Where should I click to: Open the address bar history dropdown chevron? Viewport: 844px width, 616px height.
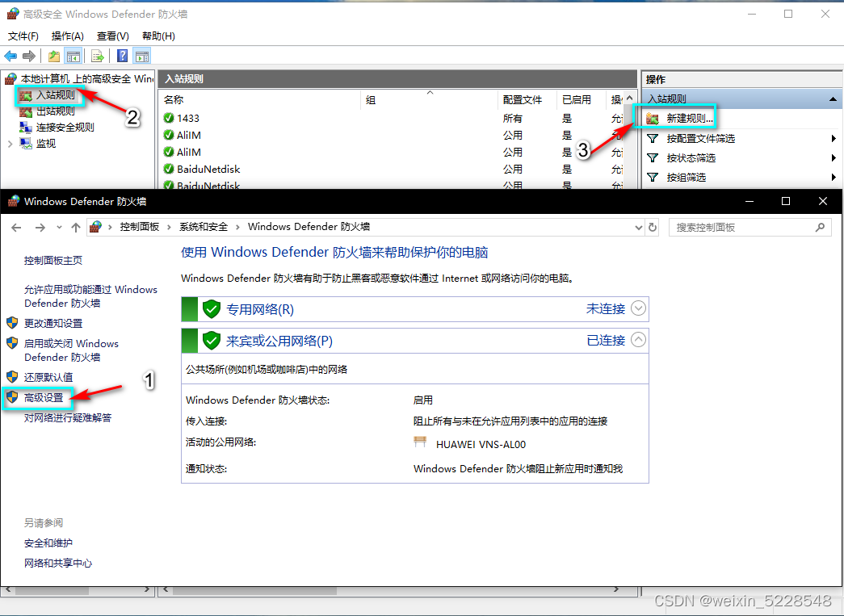pos(638,228)
